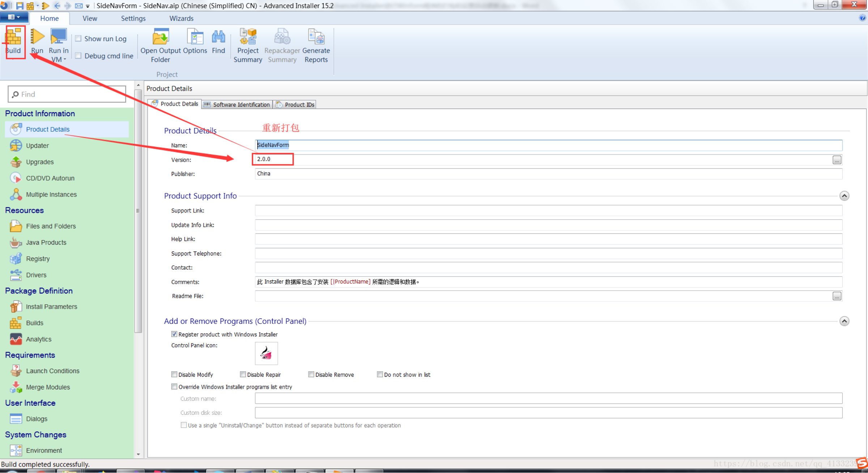Image resolution: width=868 pixels, height=473 pixels.
Task: Collapse Add or Remove Programs section
Action: 844,321
